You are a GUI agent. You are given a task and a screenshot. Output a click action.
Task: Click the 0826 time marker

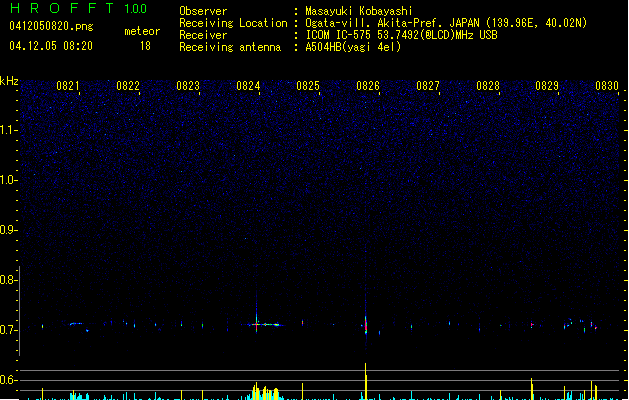tap(368, 86)
